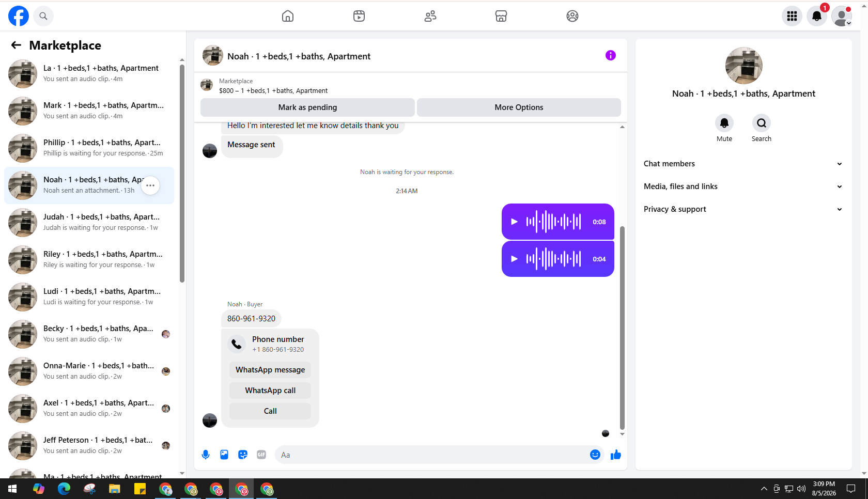Choose a sticker from the sticker icon
Viewport: 868px width, 499px height.
243,455
